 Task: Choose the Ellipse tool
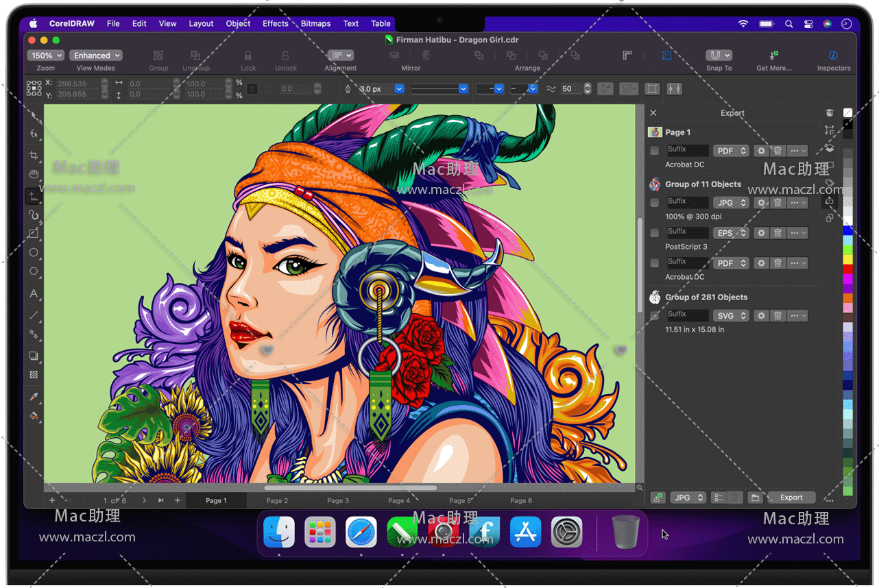(x=34, y=252)
